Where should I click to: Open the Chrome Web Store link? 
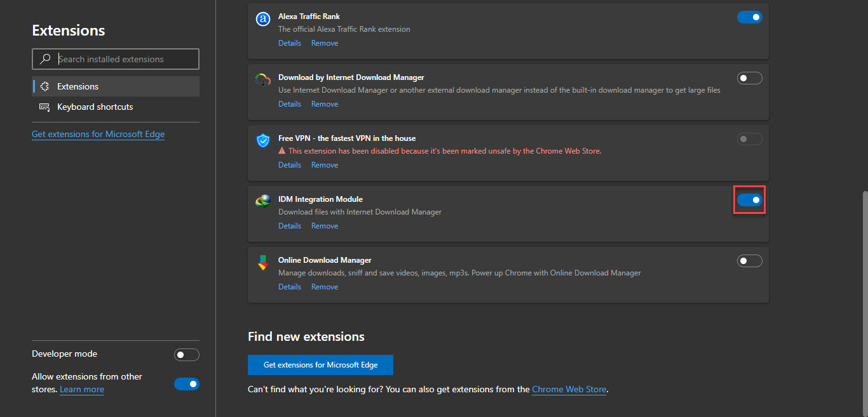click(569, 389)
